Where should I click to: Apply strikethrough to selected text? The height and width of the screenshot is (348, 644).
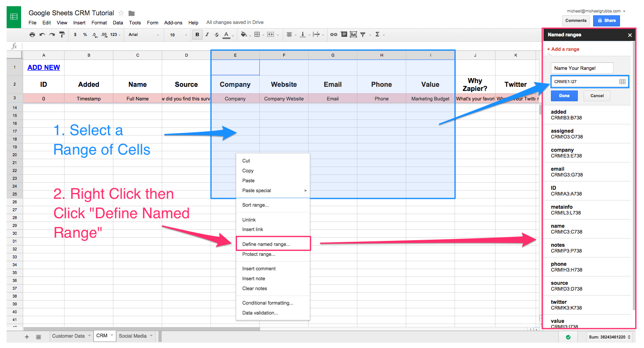point(217,35)
